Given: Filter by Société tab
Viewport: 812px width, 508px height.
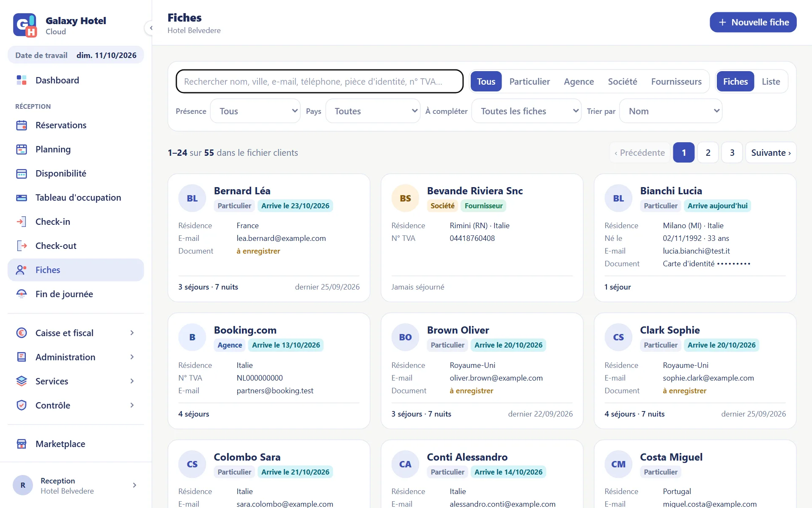Looking at the screenshot, I should pyautogui.click(x=623, y=81).
